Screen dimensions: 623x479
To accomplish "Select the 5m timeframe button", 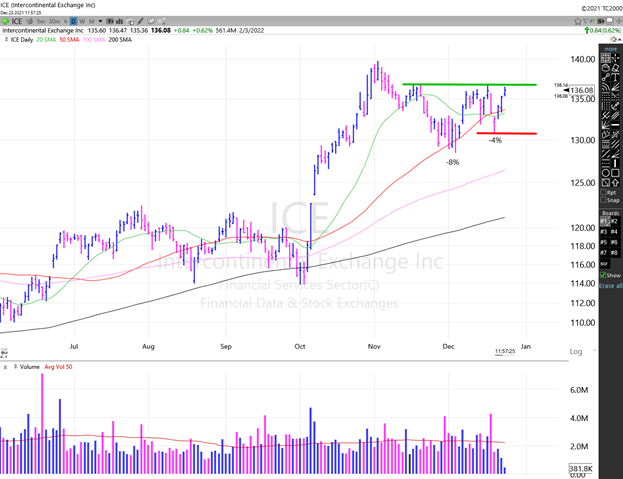I will click(41, 21).
